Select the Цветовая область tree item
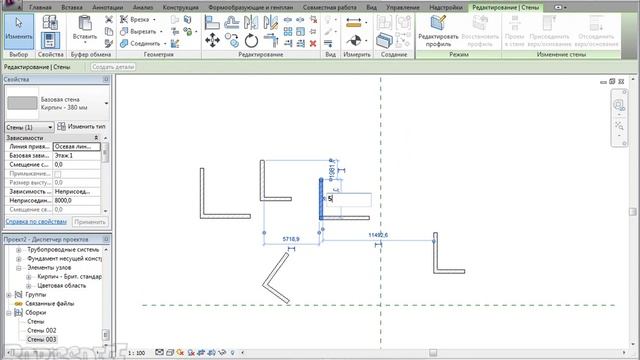 point(62,286)
